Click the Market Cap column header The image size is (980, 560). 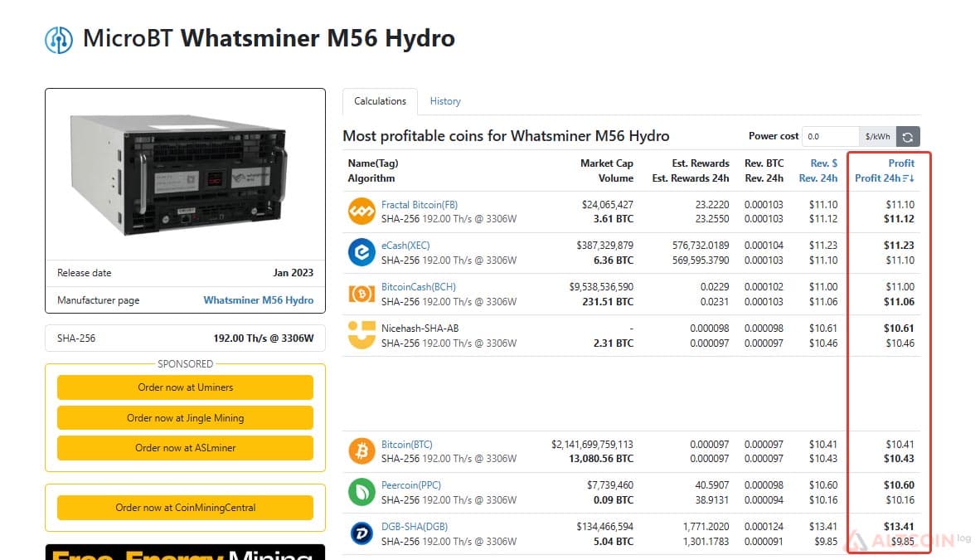606,163
